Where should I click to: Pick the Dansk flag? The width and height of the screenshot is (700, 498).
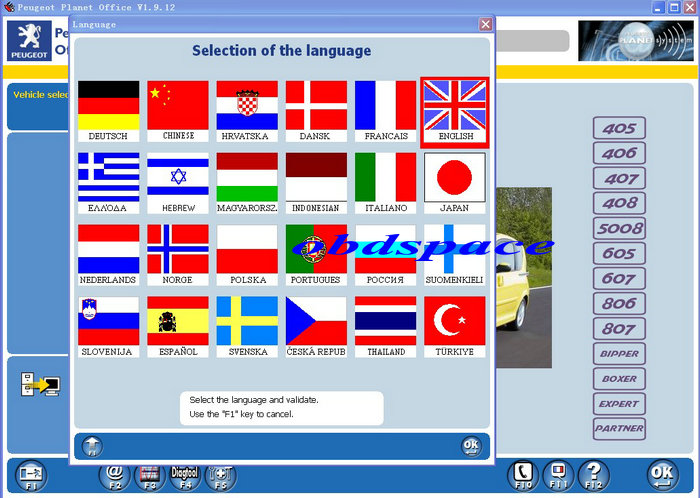point(316,111)
